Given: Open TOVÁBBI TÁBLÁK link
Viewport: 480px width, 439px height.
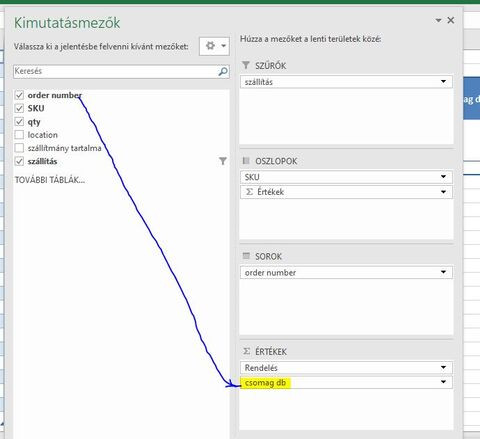Looking at the screenshot, I should (50, 180).
